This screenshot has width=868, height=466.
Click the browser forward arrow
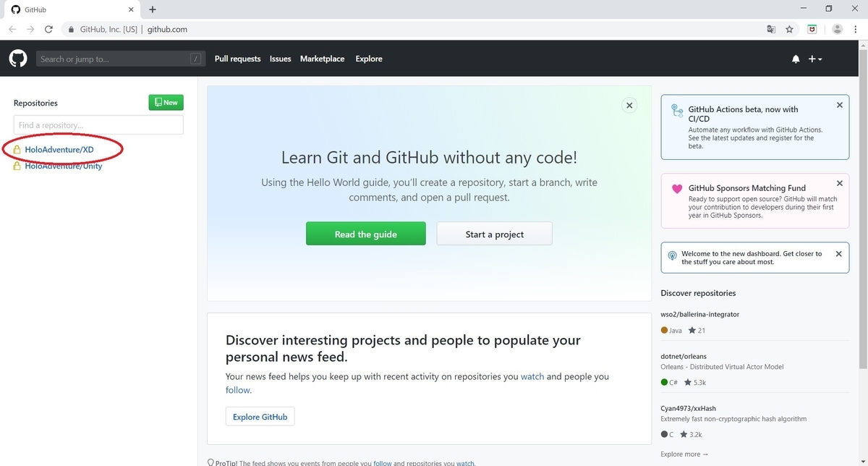pos(30,30)
